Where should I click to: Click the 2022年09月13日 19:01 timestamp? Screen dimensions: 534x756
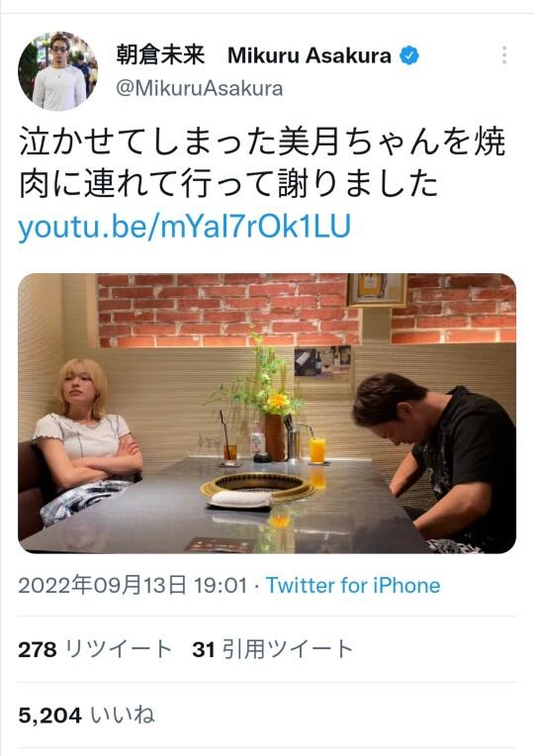(x=133, y=586)
